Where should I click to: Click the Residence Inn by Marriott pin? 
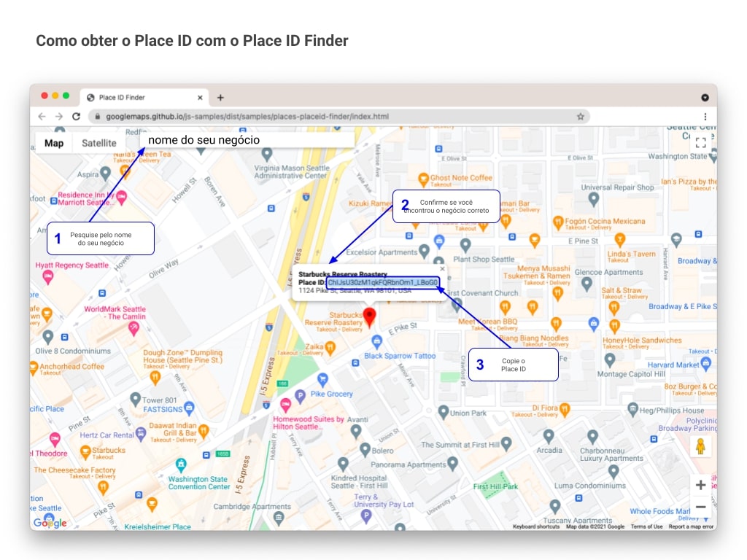tap(122, 197)
